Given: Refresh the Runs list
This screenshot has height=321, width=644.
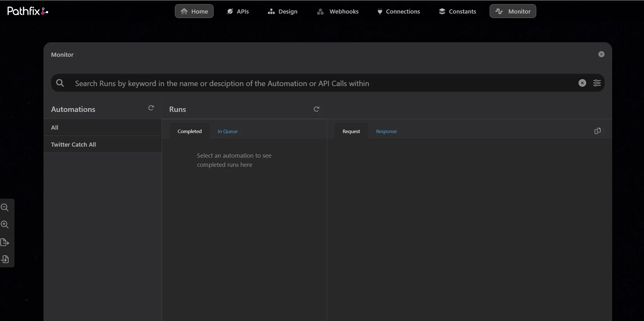Looking at the screenshot, I should coord(317,109).
